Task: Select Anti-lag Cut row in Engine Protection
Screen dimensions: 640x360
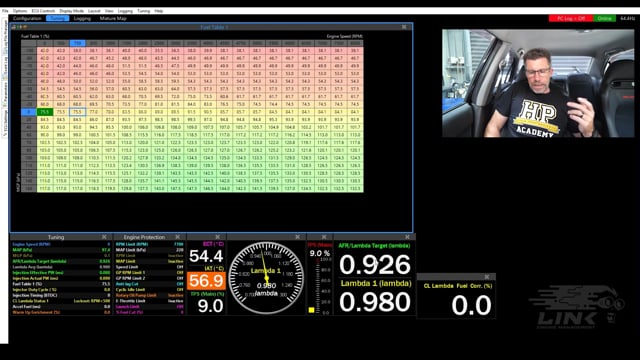Action: point(149,284)
